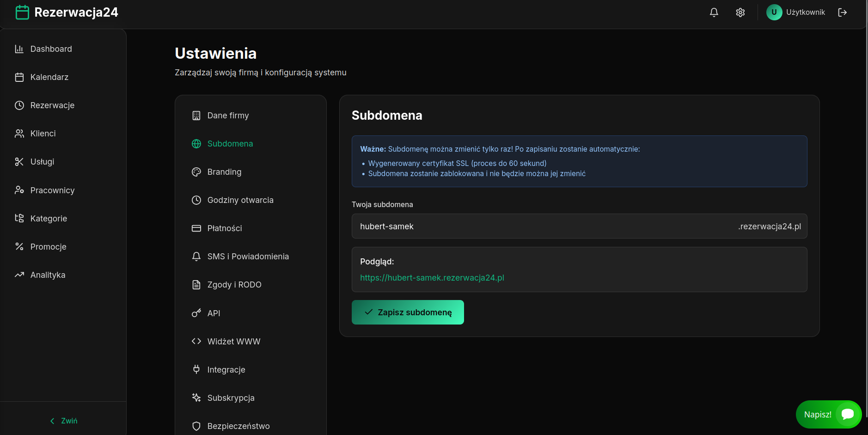Image resolution: width=868 pixels, height=435 pixels.
Task: Open the settings gear icon
Action: tap(740, 12)
